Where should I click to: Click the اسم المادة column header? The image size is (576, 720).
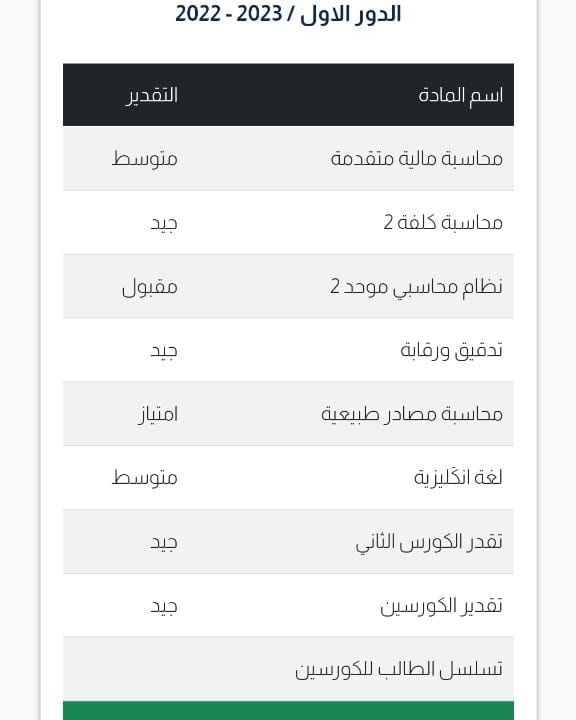point(460,95)
